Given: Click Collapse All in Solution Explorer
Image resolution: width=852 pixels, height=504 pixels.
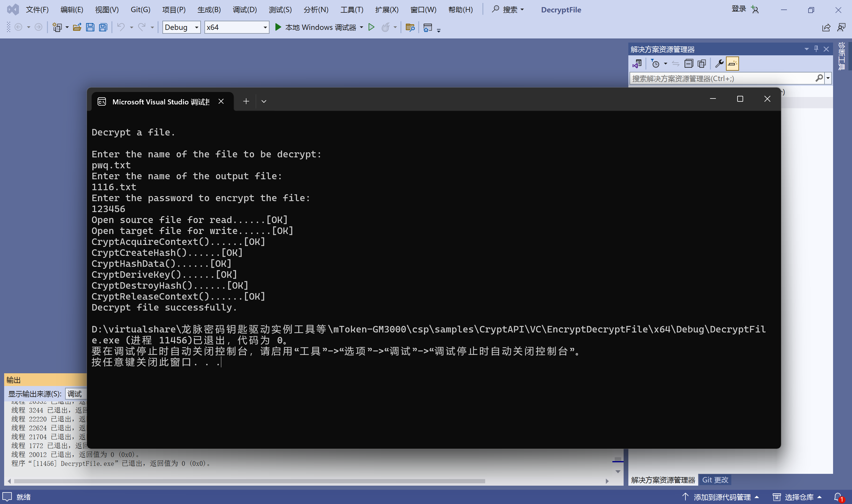Looking at the screenshot, I should pos(688,64).
